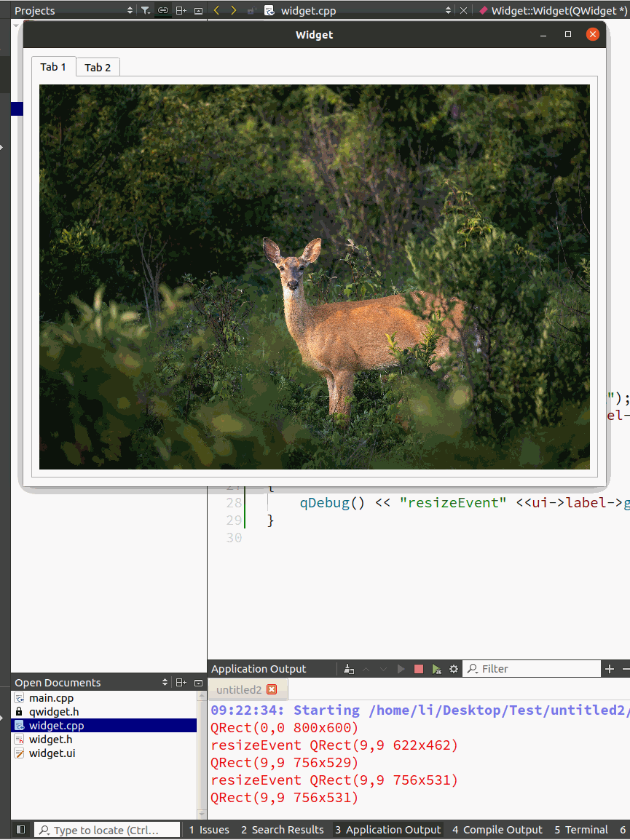Zoom in output with plus icon
Viewport: 630px width, 840px height.
click(610, 669)
